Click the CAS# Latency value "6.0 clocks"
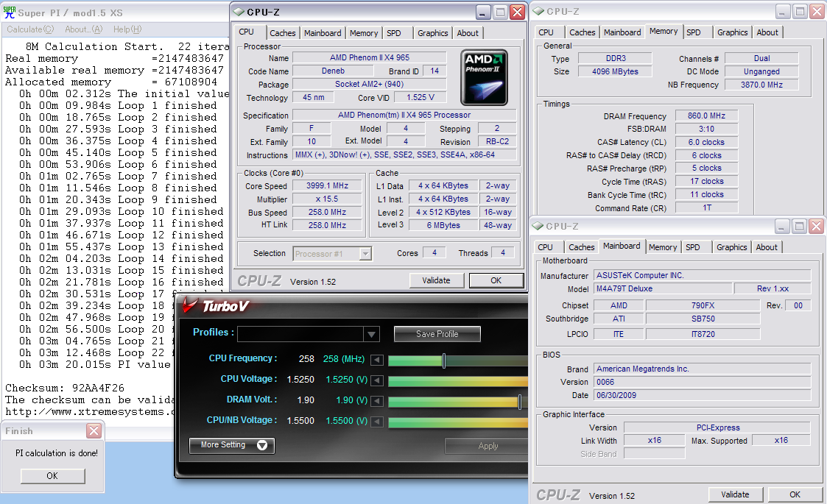The height and width of the screenshot is (504, 827). (707, 142)
